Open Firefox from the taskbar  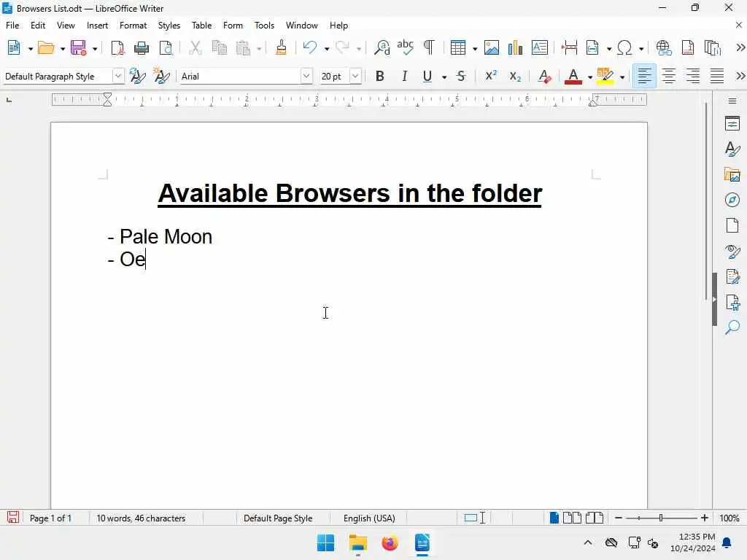click(x=390, y=542)
